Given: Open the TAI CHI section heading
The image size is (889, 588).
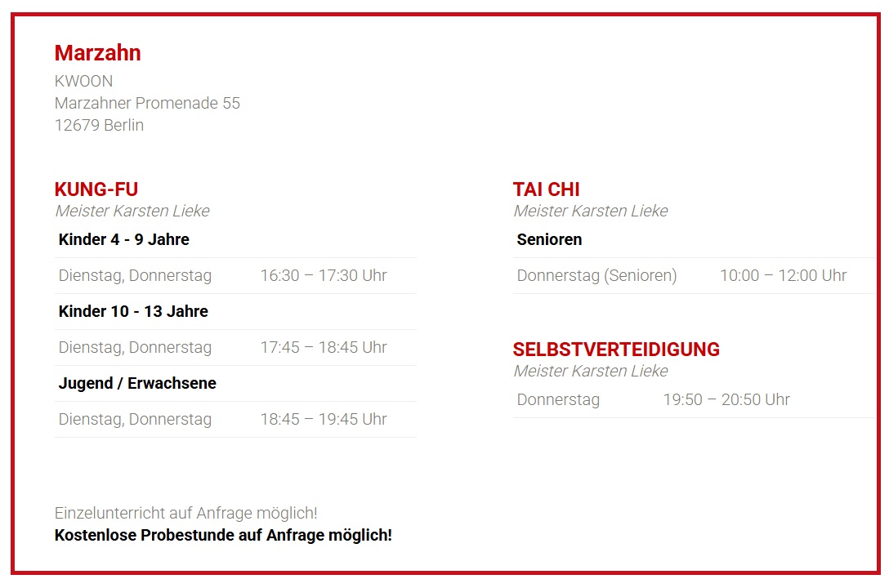Looking at the screenshot, I should [546, 189].
